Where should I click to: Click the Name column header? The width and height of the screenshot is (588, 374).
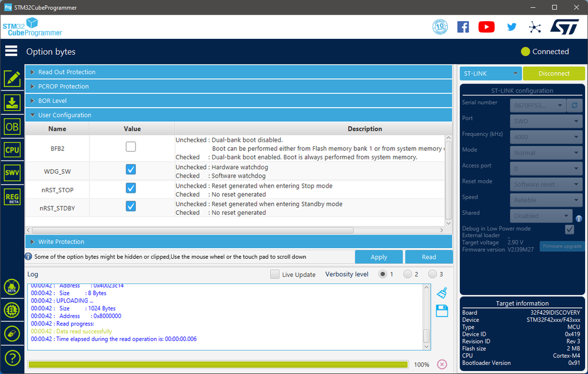coord(57,129)
